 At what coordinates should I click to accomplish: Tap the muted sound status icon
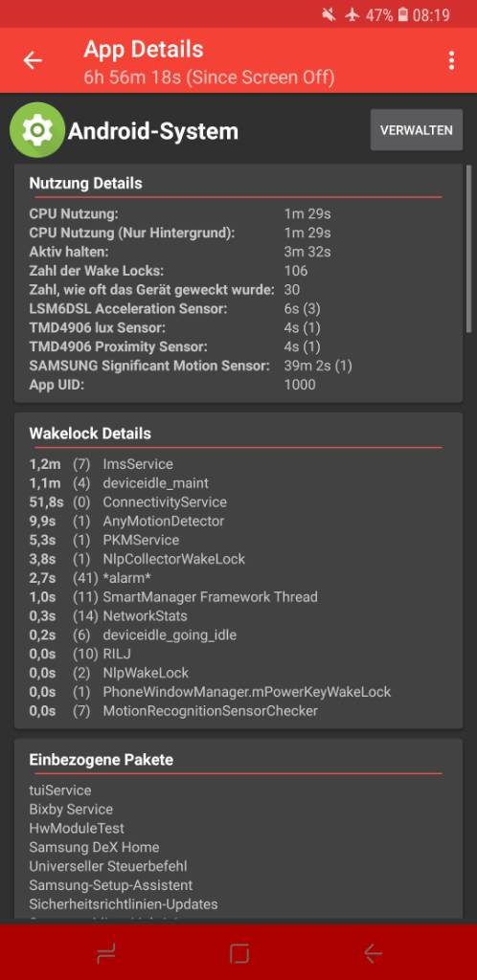[329, 15]
